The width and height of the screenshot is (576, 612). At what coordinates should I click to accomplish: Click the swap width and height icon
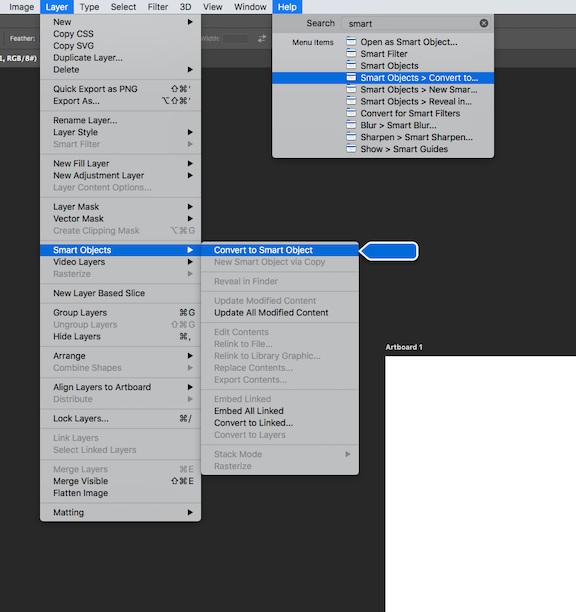click(x=262, y=39)
